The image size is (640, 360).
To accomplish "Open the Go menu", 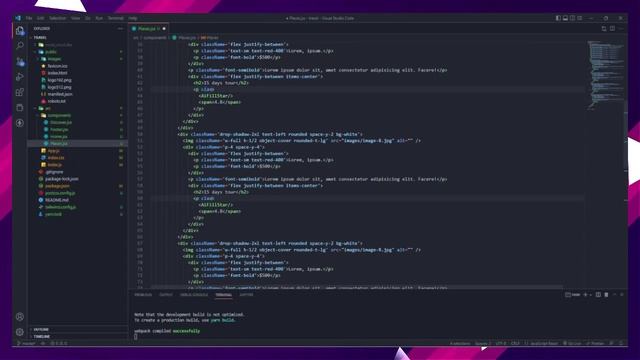I will click(x=88, y=18).
